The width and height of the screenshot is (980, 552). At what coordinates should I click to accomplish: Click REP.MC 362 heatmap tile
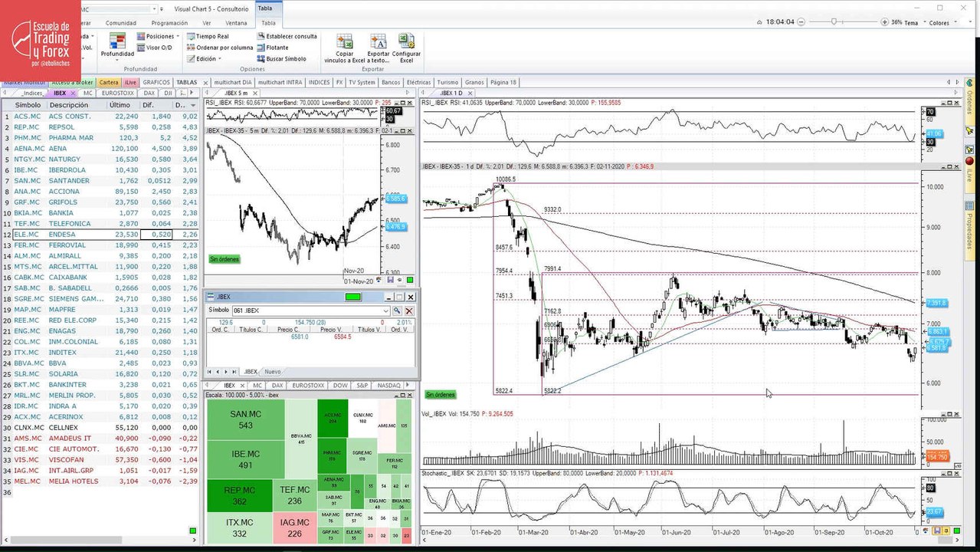click(x=240, y=495)
